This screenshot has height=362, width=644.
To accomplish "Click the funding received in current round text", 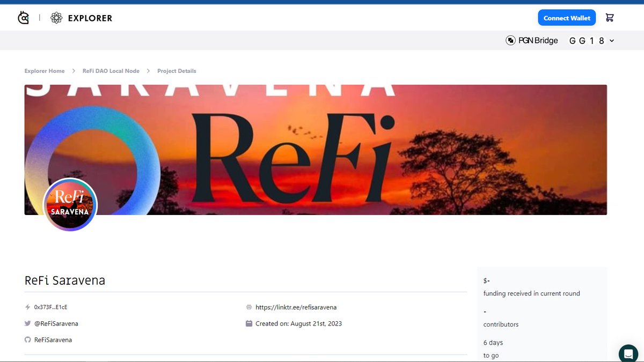I will pos(532,293).
